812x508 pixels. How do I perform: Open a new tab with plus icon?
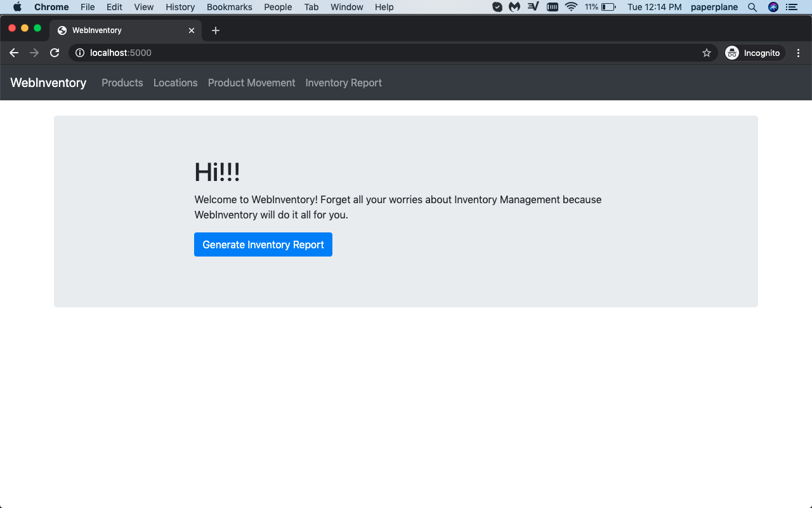[x=216, y=30]
